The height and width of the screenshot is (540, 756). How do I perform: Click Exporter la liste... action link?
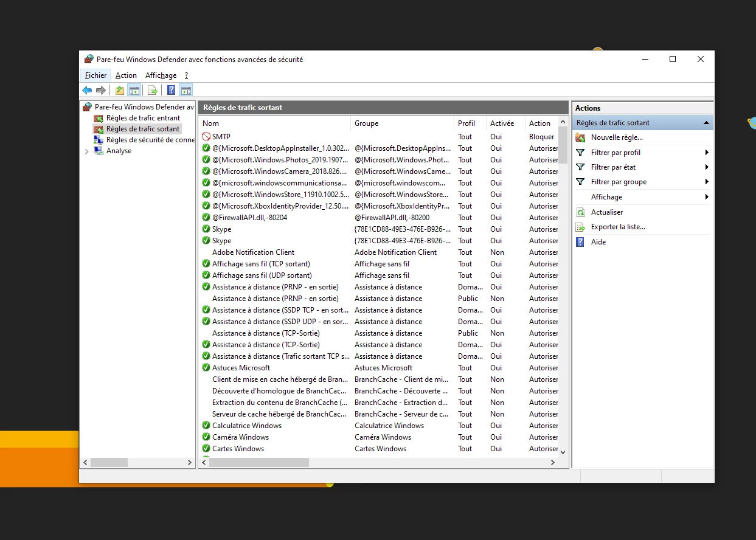pyautogui.click(x=618, y=227)
